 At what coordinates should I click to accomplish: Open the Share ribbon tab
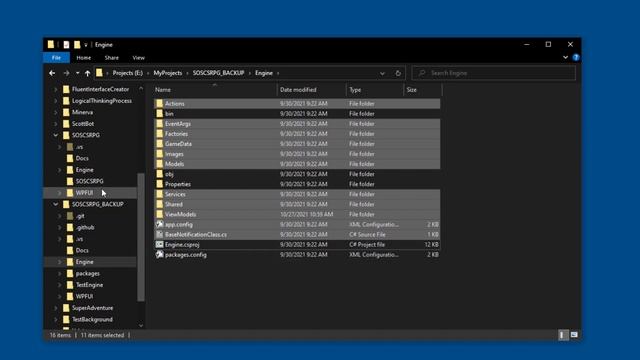[111, 58]
